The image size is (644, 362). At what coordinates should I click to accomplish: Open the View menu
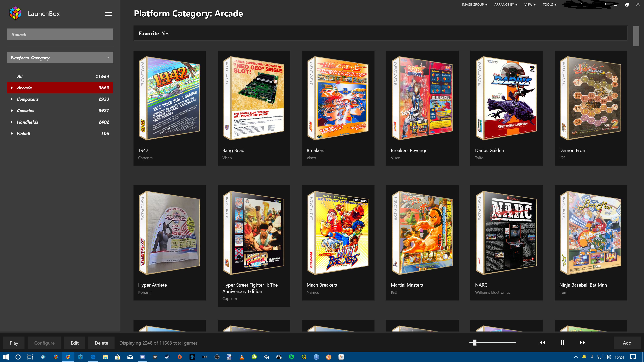[530, 5]
